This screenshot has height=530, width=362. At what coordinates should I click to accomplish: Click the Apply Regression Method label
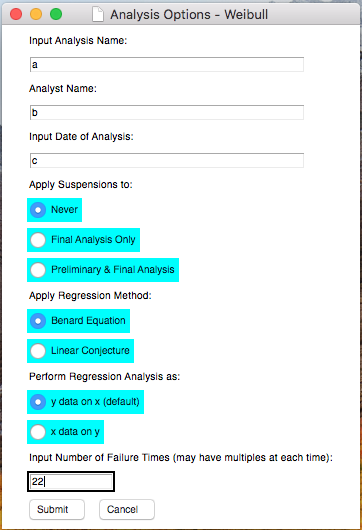[x=90, y=295]
